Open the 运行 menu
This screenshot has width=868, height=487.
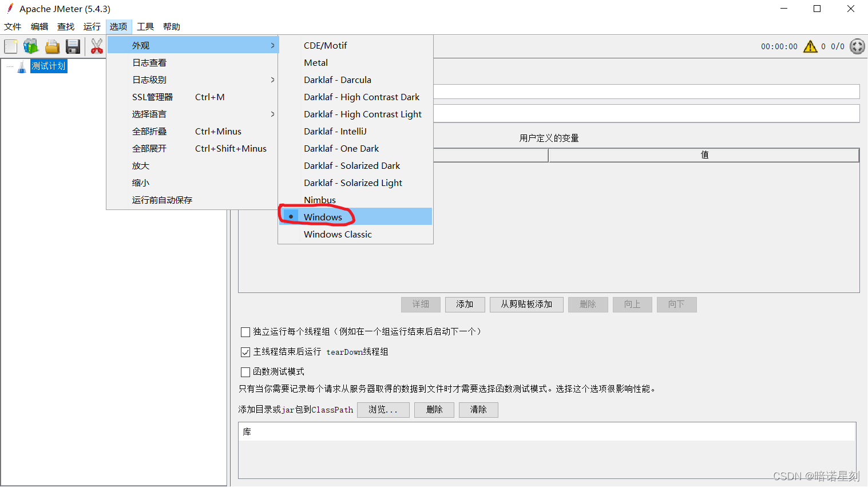tap(92, 27)
